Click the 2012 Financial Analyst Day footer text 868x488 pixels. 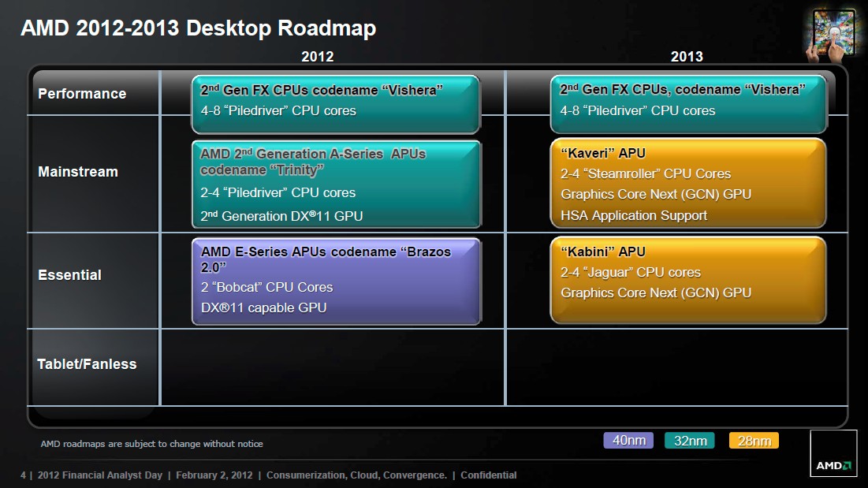99,475
